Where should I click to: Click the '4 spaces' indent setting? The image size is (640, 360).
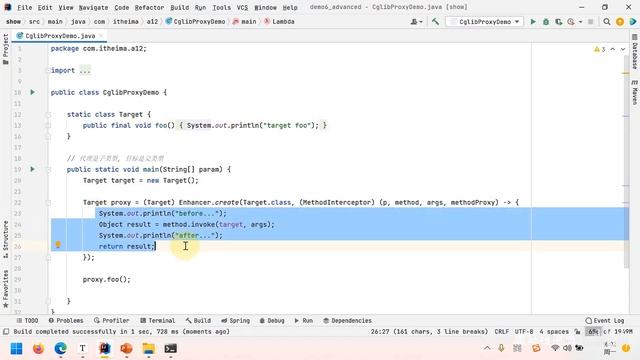pos(554,332)
